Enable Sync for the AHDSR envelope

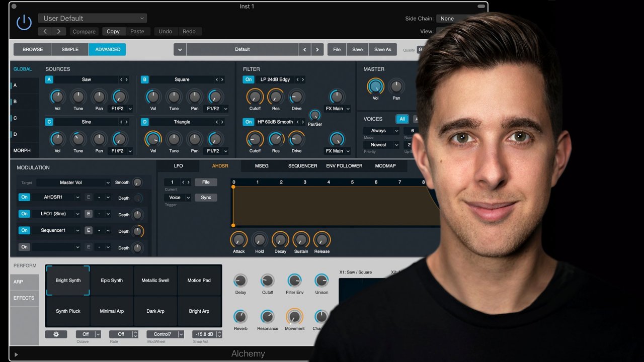206,198
